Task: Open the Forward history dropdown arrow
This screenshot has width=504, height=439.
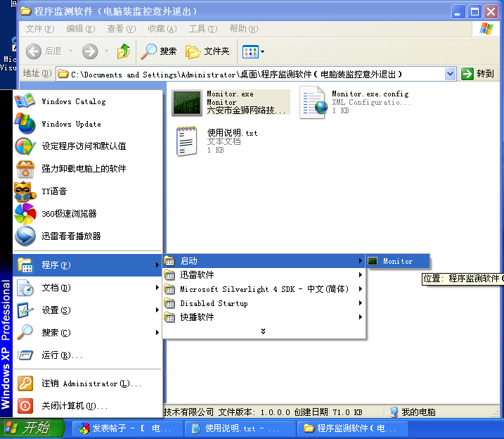Action: [106, 51]
